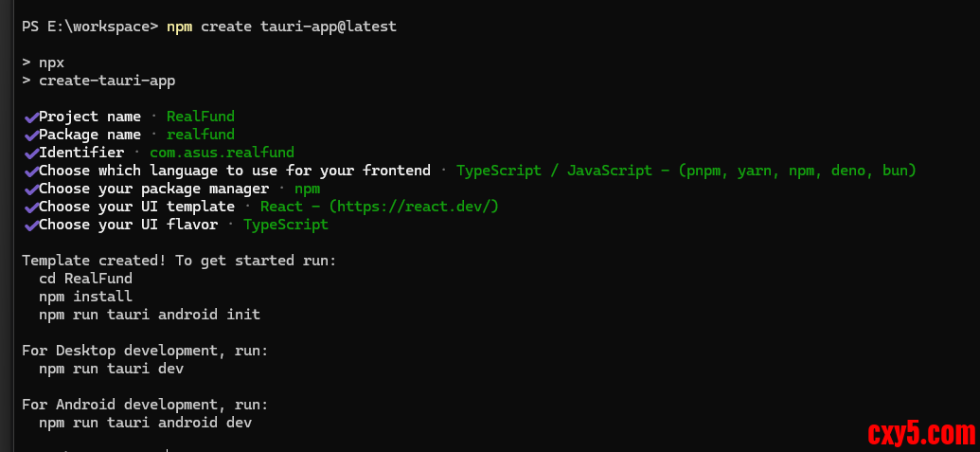The width and height of the screenshot is (980, 452).
Task: Click the cxy5.com watermark
Action: [919, 435]
